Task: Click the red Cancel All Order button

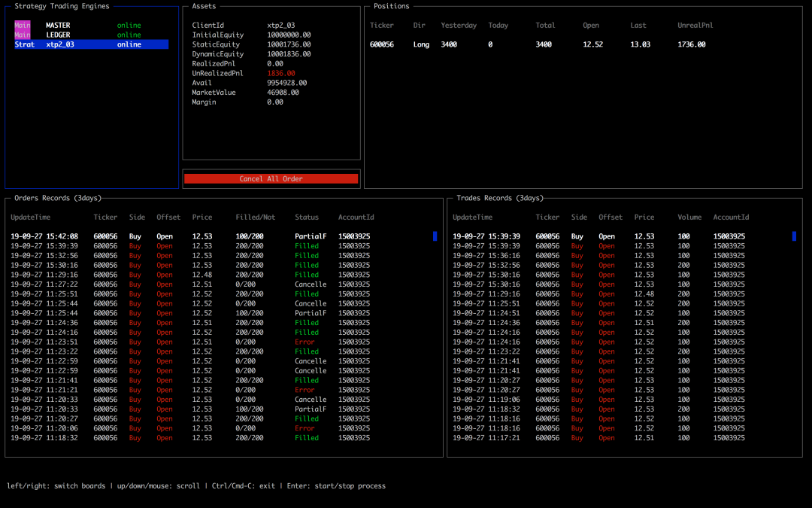Action: tap(271, 179)
